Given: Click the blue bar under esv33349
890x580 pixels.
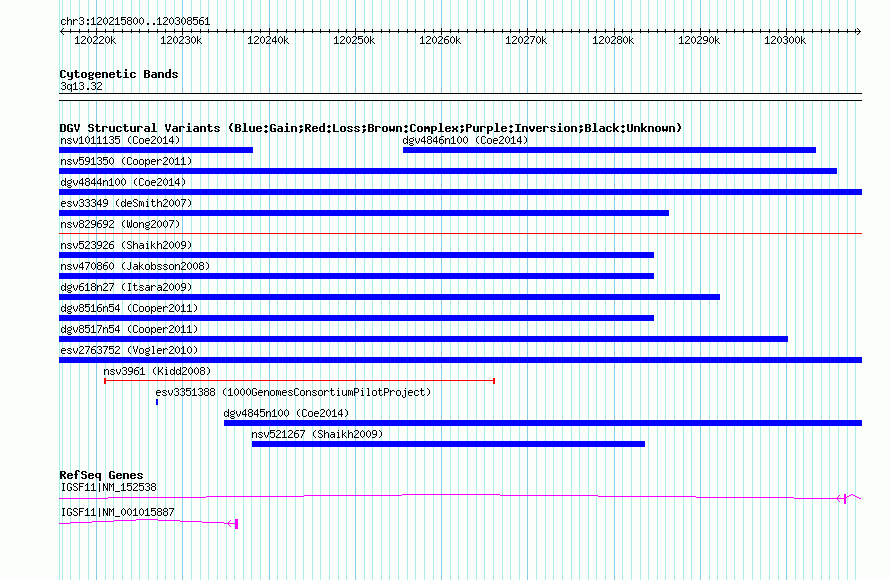Looking at the screenshot, I should pyautogui.click(x=364, y=213).
